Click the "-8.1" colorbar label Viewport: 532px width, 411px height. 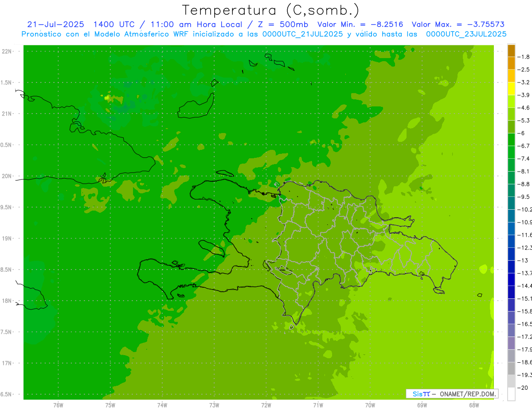click(x=524, y=171)
